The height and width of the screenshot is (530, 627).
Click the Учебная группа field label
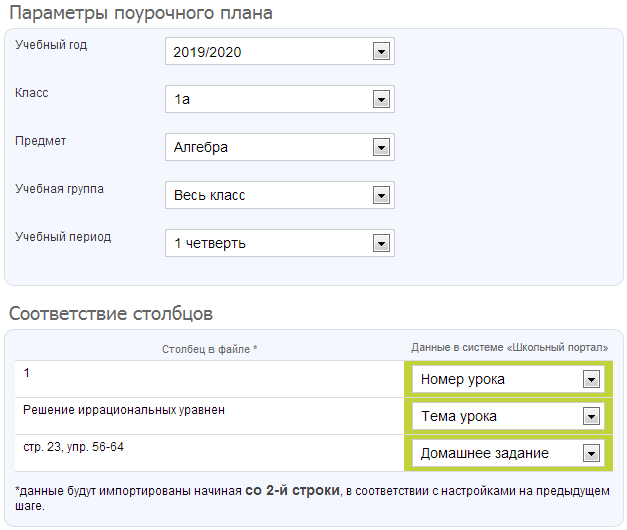[60, 189]
